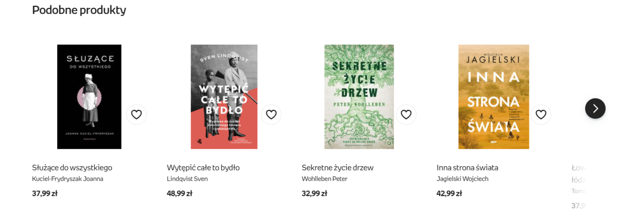Image resolution: width=644 pixels, height=219 pixels.
Task: Select the Sekretne życie drzew title link
Action: click(x=337, y=168)
